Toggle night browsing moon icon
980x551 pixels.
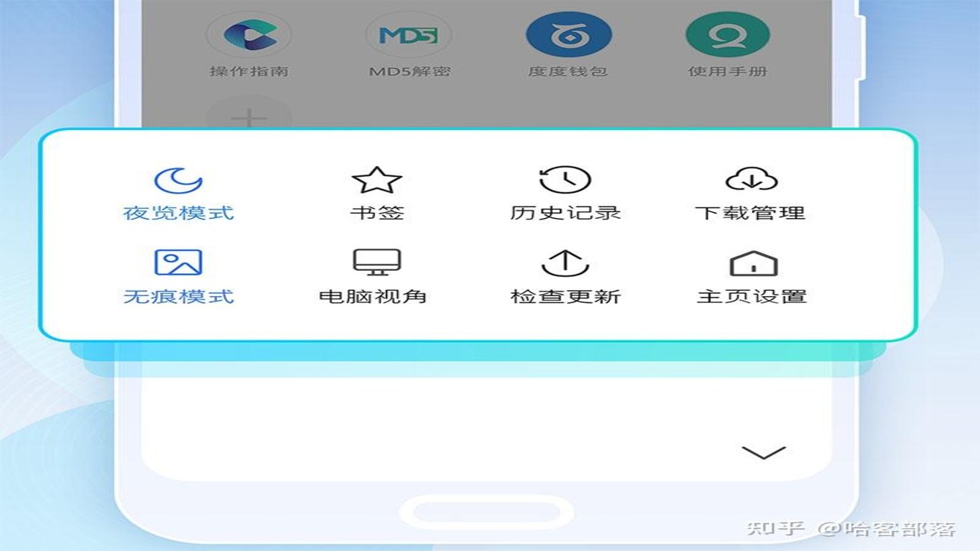tap(178, 180)
